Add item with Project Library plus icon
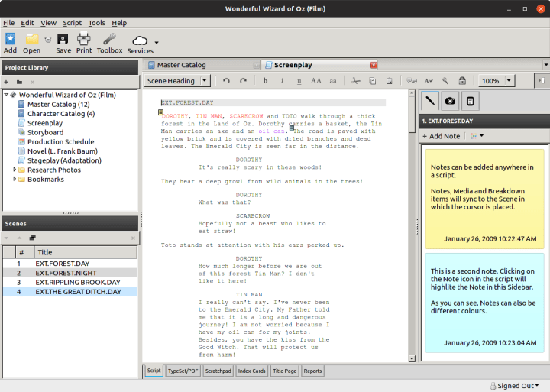 pos(6,82)
